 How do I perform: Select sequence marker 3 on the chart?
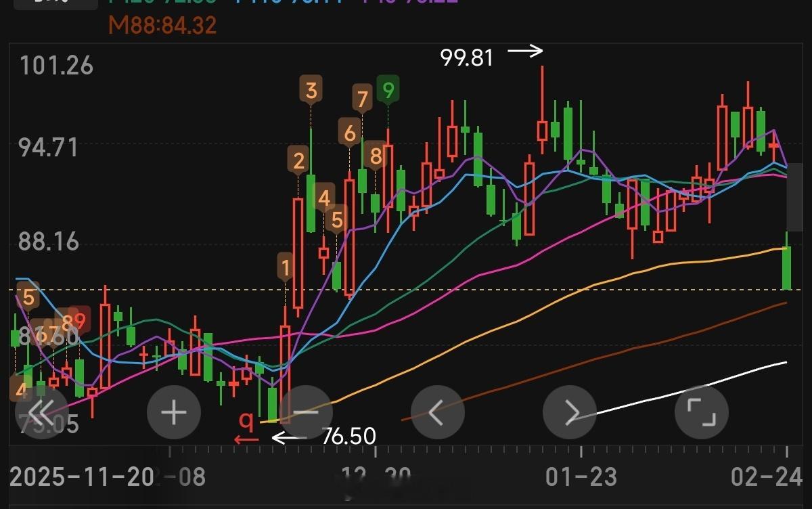click(311, 91)
